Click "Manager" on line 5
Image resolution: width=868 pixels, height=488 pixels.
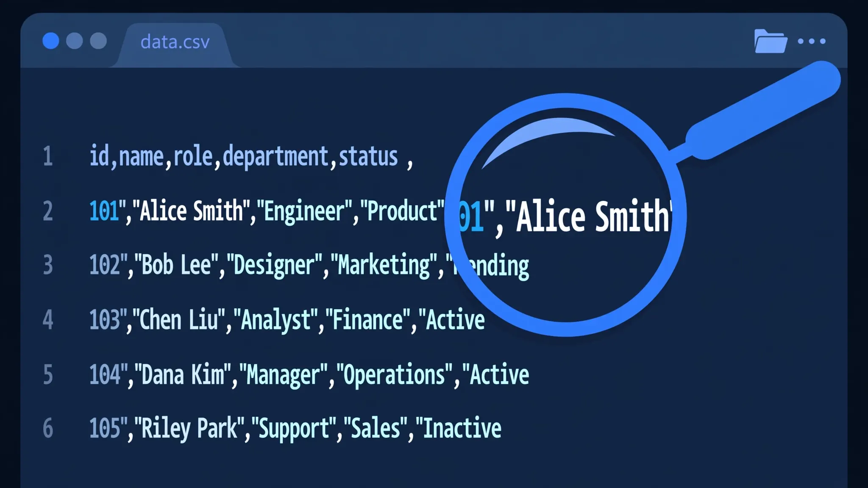[x=284, y=375]
